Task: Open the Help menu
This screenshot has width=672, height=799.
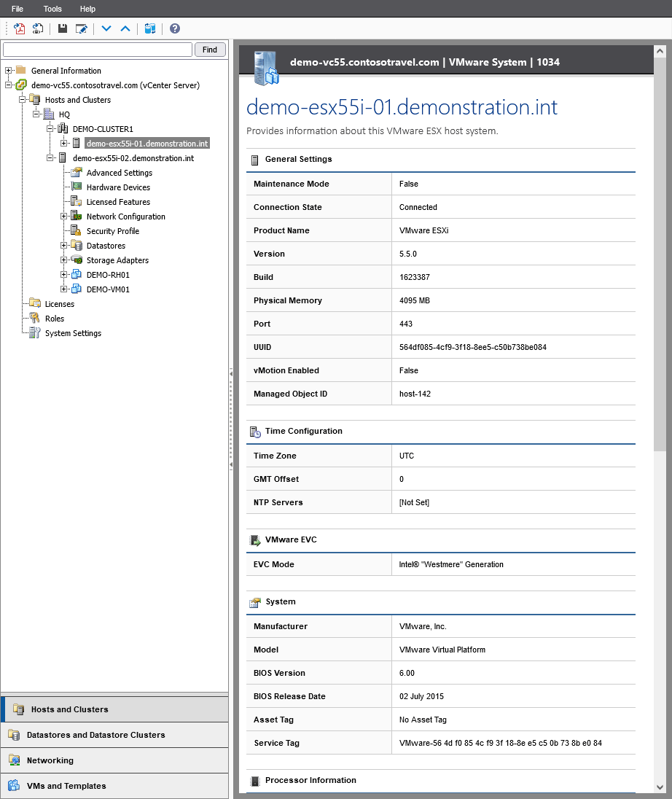Action: click(x=87, y=9)
